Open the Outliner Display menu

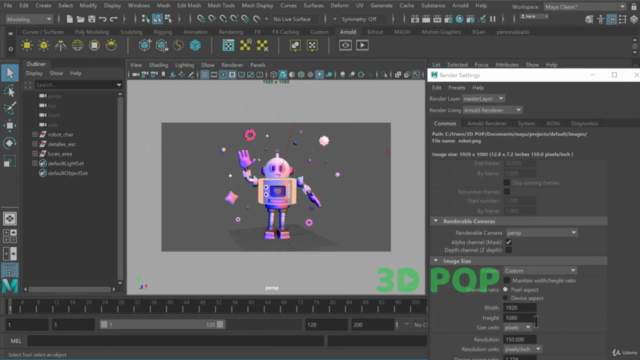pyautogui.click(x=34, y=73)
